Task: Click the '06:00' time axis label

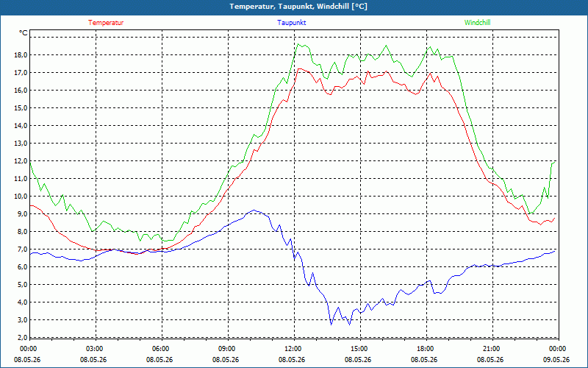Action: [159, 349]
